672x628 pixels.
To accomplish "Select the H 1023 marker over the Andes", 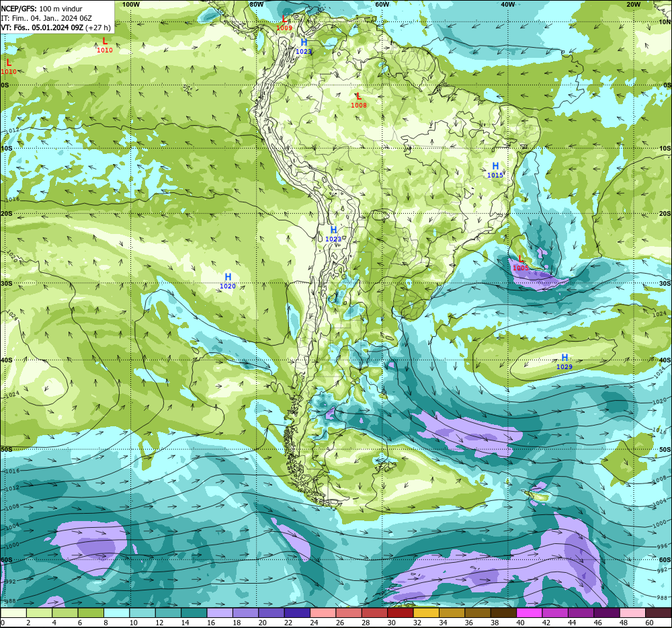I will 333,234.
